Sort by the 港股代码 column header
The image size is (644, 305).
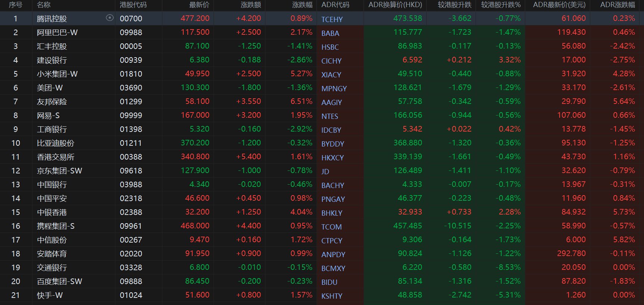[x=133, y=5]
